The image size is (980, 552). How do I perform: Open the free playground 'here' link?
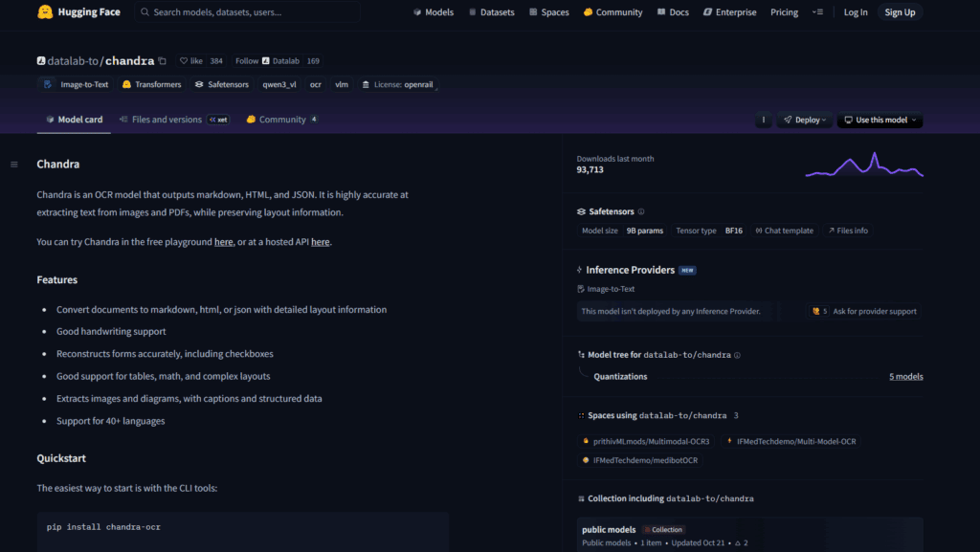(x=223, y=242)
